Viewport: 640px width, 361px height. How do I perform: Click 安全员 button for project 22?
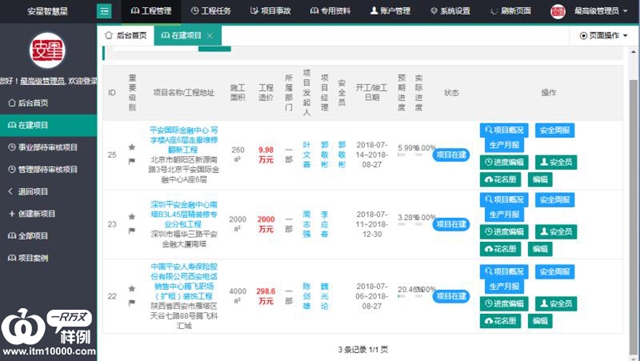[556, 303]
